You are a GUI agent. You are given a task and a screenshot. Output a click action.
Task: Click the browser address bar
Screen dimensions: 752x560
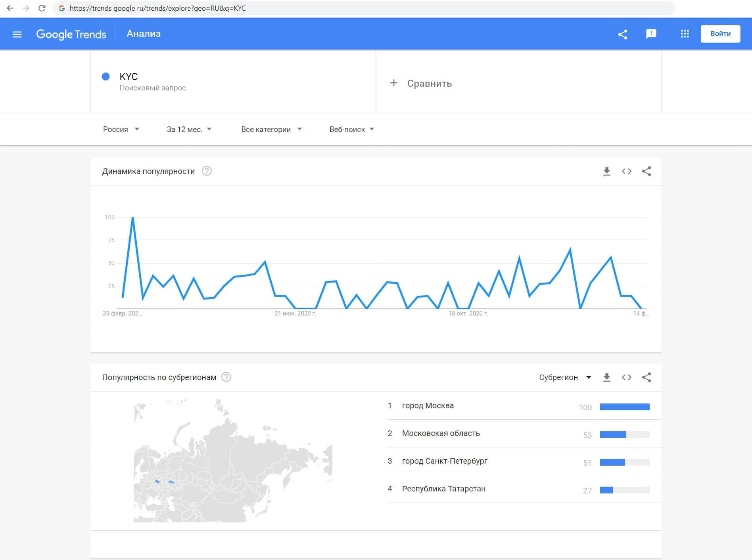pos(357,8)
